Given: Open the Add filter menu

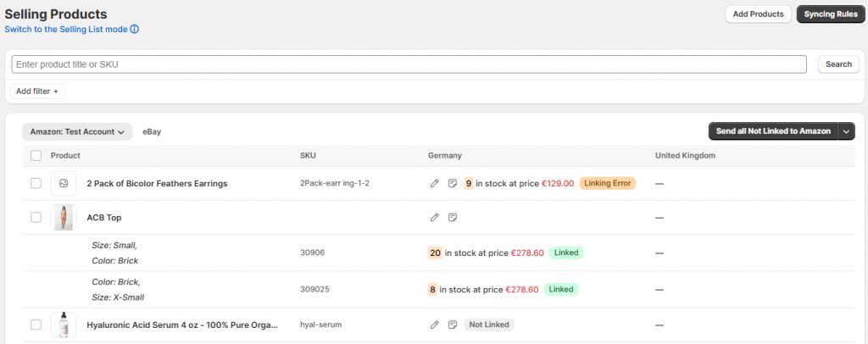Looking at the screenshot, I should click(x=37, y=91).
